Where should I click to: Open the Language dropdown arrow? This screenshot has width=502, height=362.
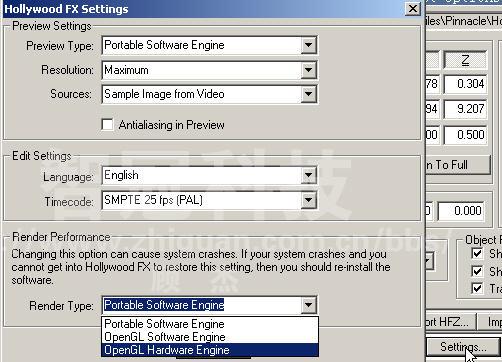click(308, 175)
